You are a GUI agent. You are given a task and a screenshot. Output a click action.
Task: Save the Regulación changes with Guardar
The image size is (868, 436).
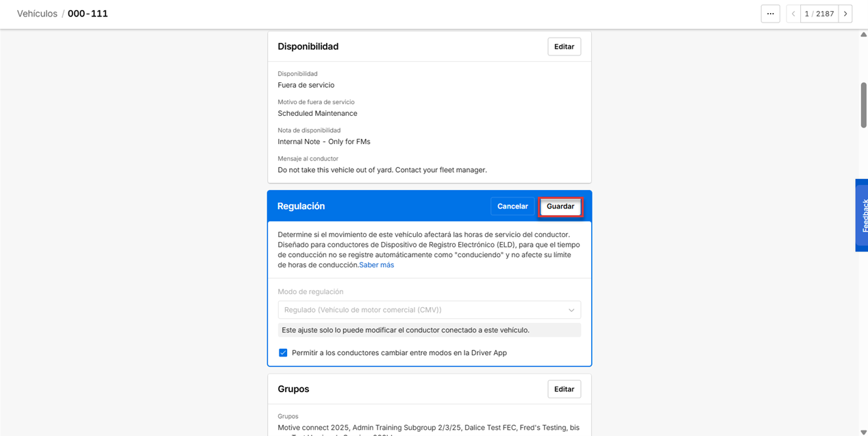560,206
